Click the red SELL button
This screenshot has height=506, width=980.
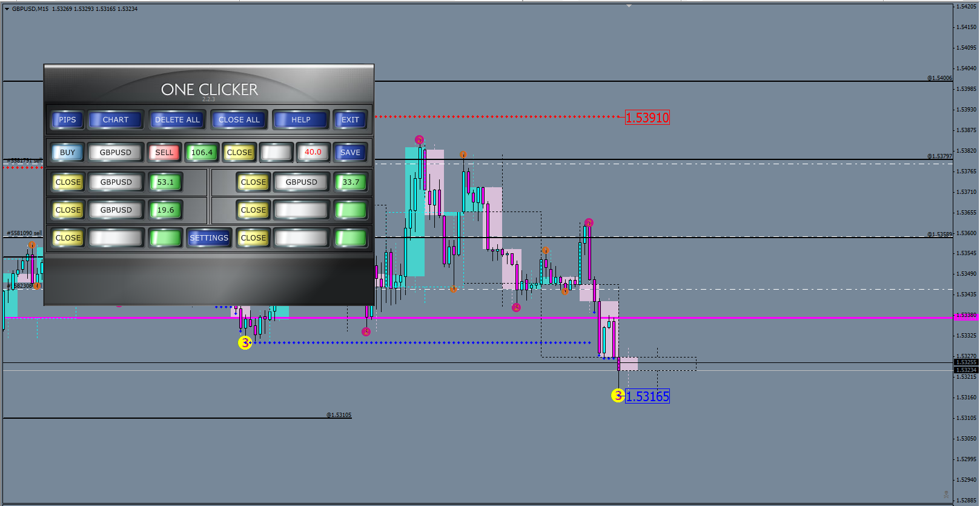(164, 152)
